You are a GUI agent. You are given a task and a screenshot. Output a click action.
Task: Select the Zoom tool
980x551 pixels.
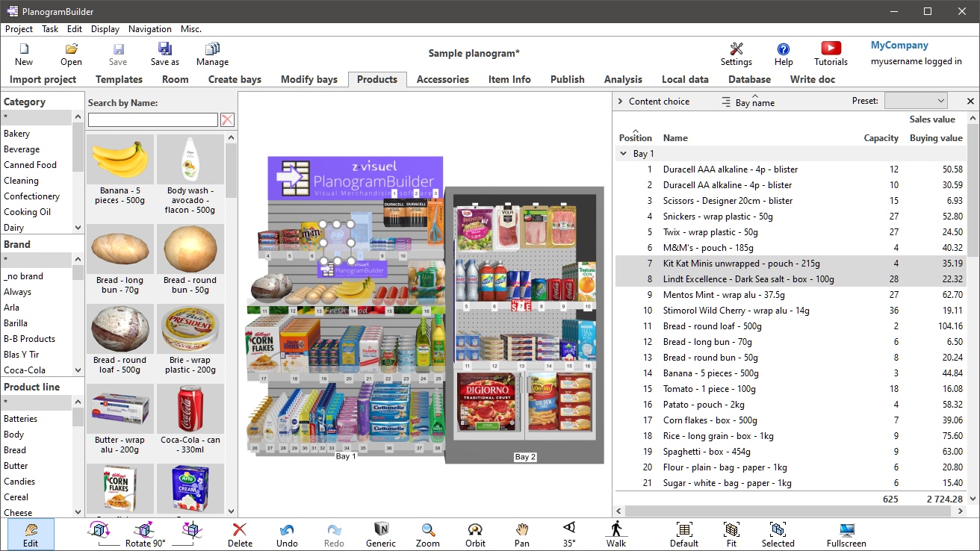[x=427, y=532]
